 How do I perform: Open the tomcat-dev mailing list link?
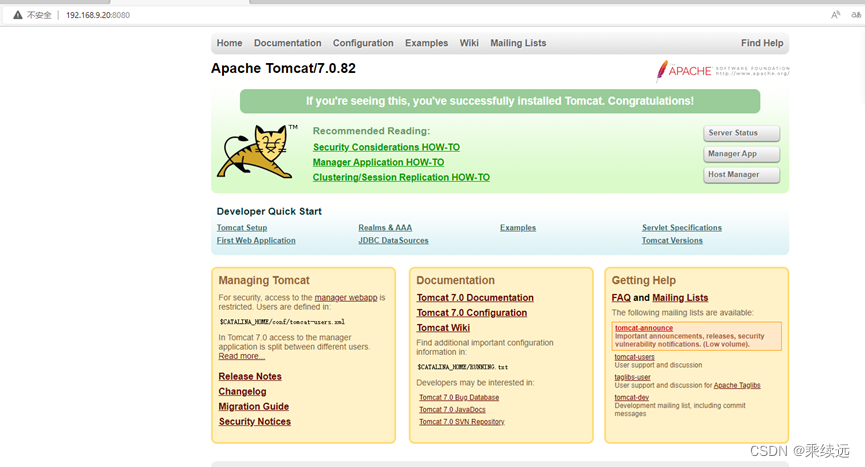[x=632, y=398]
